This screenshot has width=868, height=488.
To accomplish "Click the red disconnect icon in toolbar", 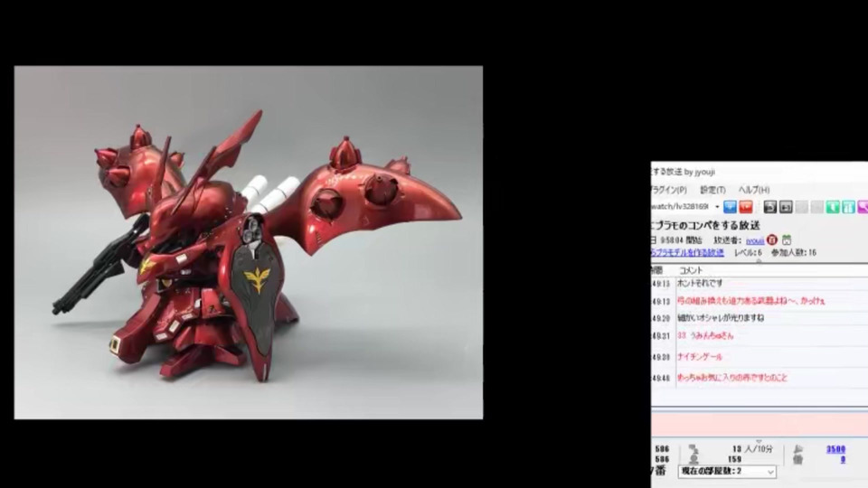I will pyautogui.click(x=746, y=207).
